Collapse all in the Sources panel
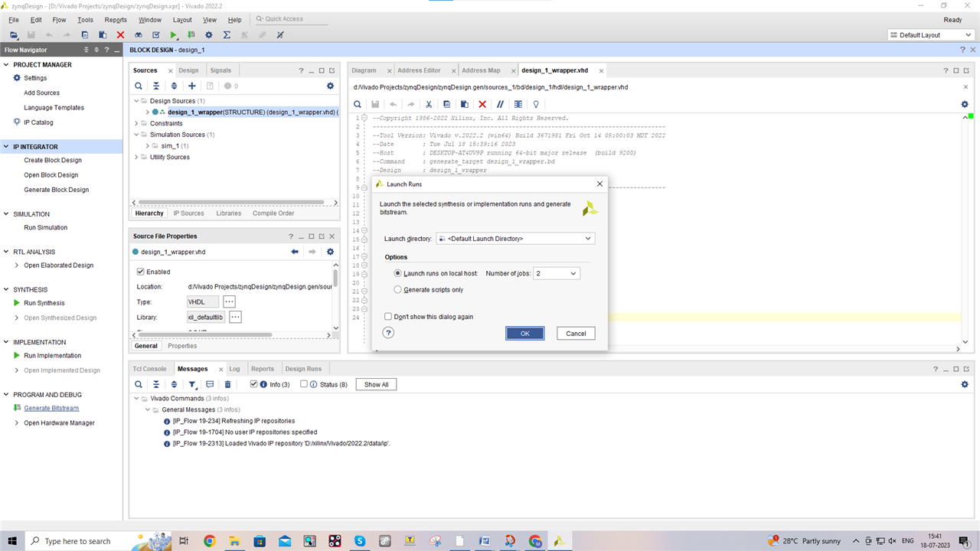Screen dimensions: 980x551 [x=156, y=86]
